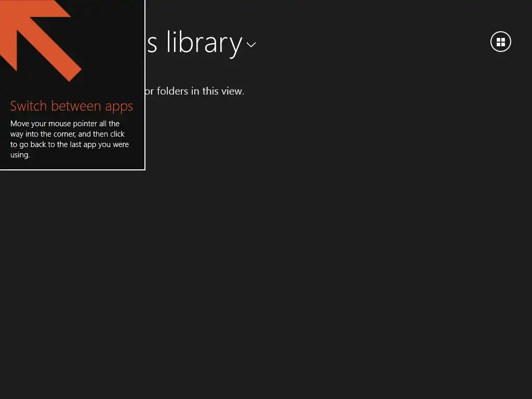Image resolution: width=532 pixels, height=399 pixels.
Task: Click the word 'using.' in tooltip
Action: click(20, 155)
